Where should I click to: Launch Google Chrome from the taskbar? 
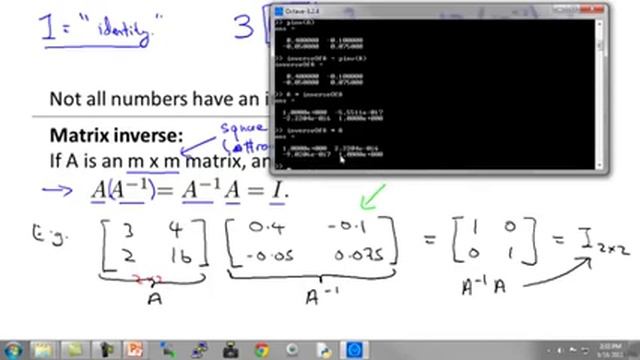(262, 351)
